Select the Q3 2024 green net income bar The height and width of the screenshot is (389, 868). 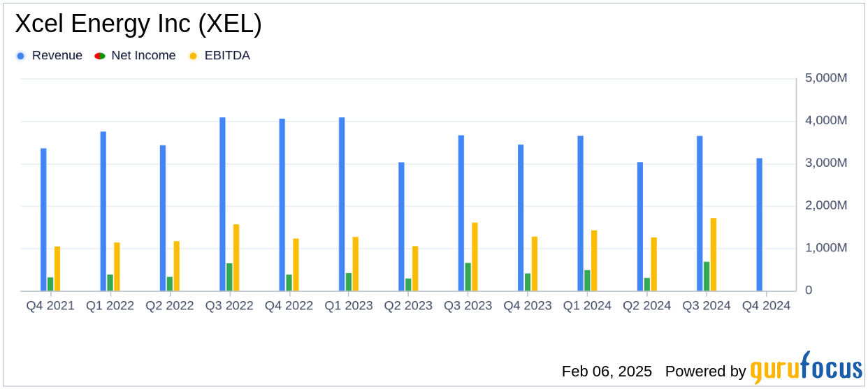[707, 277]
